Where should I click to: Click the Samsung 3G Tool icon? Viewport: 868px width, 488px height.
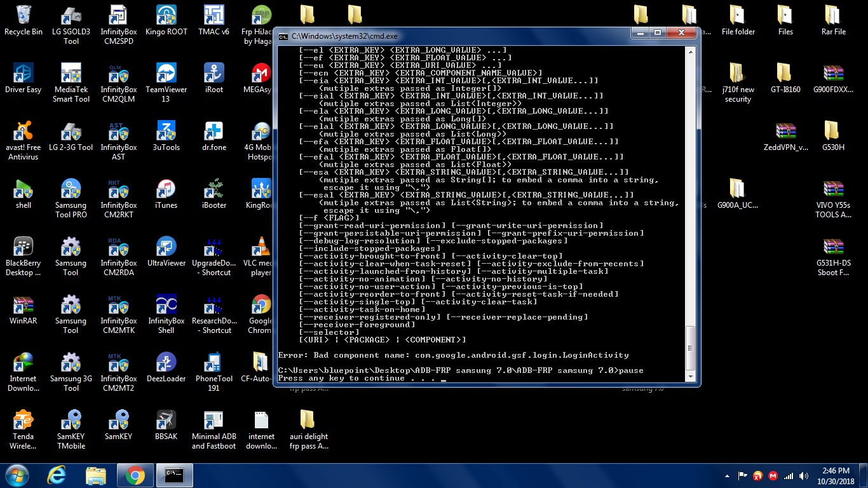71,372
